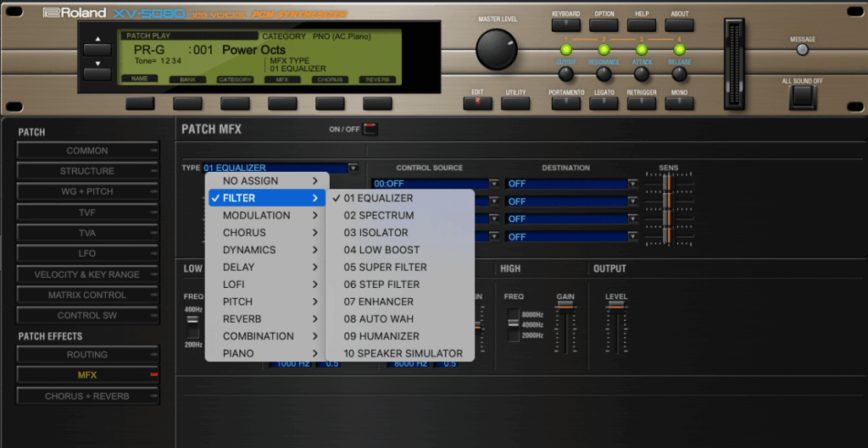Click the CUTOFF knob
This screenshot has width=868, height=448.
pyautogui.click(x=565, y=74)
